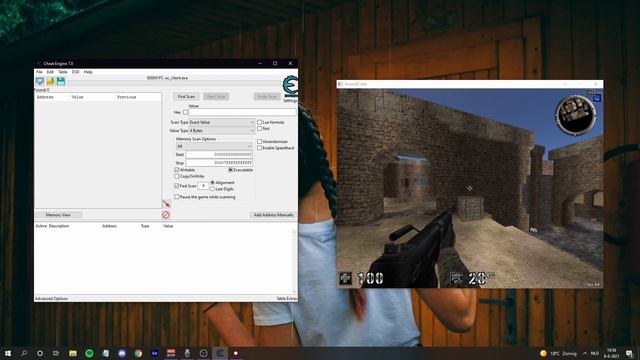Click the red clear address list icon

[166, 215]
